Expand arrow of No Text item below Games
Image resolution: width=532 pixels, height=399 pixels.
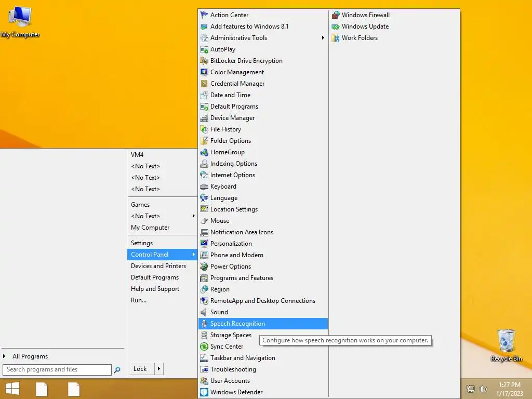[x=193, y=216]
